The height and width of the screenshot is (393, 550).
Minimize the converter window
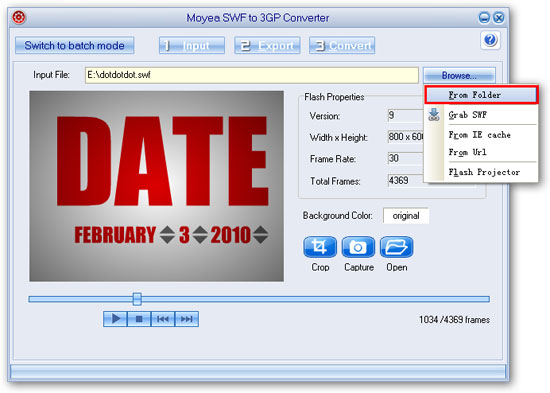pos(484,18)
